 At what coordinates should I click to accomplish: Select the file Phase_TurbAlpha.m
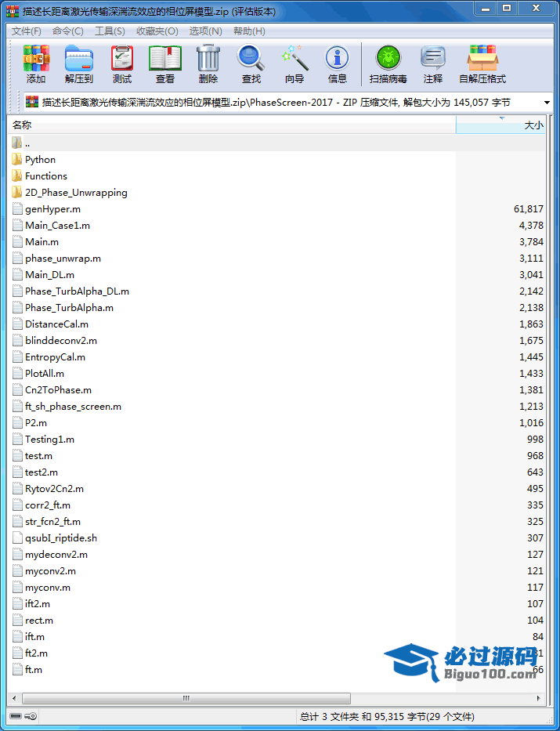point(69,308)
